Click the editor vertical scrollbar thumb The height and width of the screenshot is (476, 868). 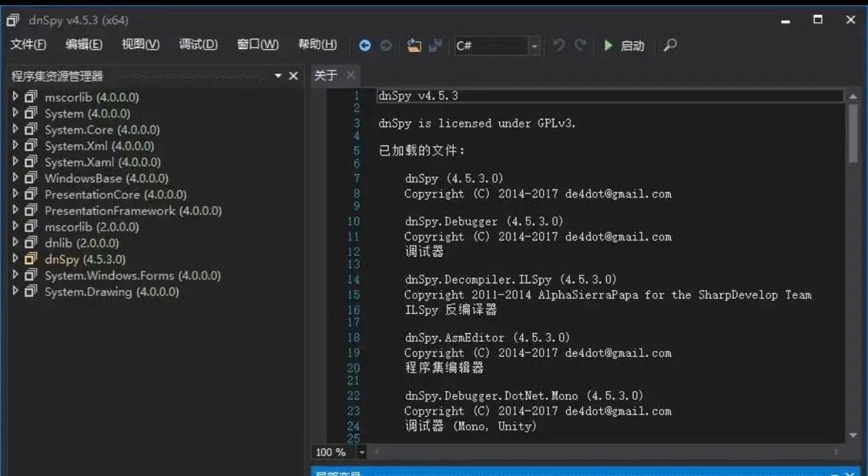point(853,133)
